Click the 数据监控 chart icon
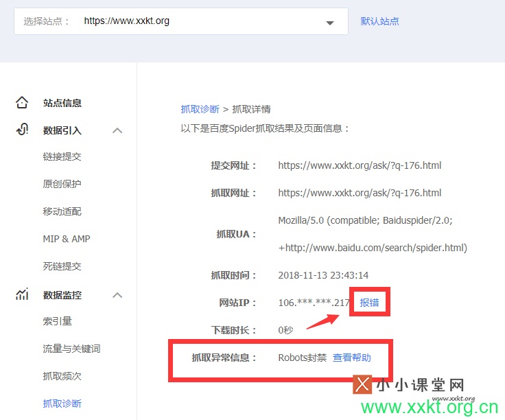 [22, 294]
